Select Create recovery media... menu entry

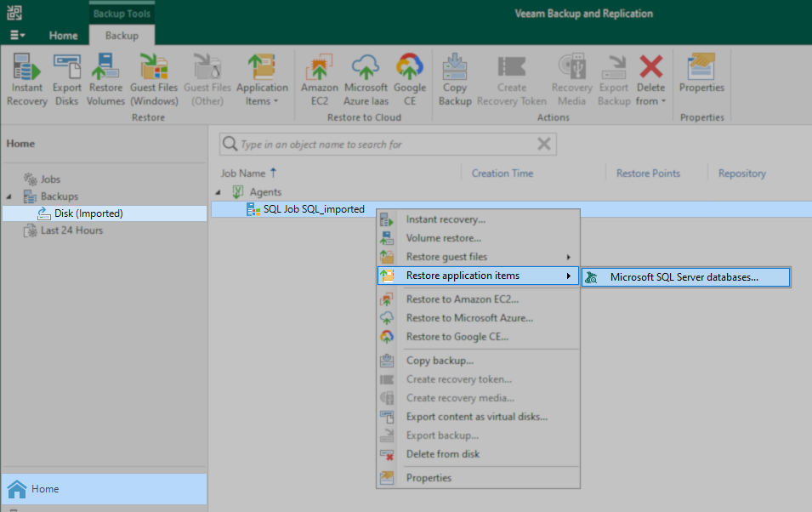(478, 398)
